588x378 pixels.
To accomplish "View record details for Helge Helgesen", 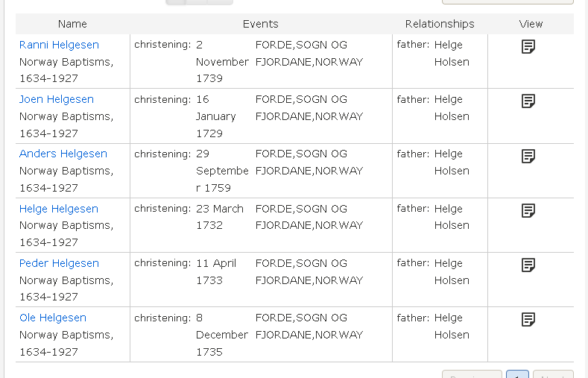I will pyautogui.click(x=528, y=211).
